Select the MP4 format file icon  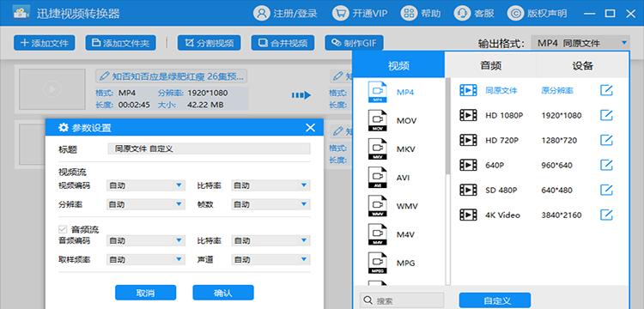click(377, 92)
